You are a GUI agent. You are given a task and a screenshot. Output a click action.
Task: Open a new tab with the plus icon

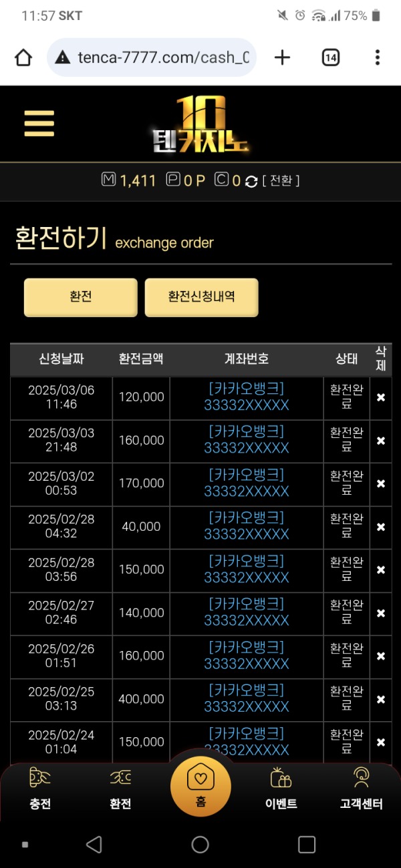[281, 57]
